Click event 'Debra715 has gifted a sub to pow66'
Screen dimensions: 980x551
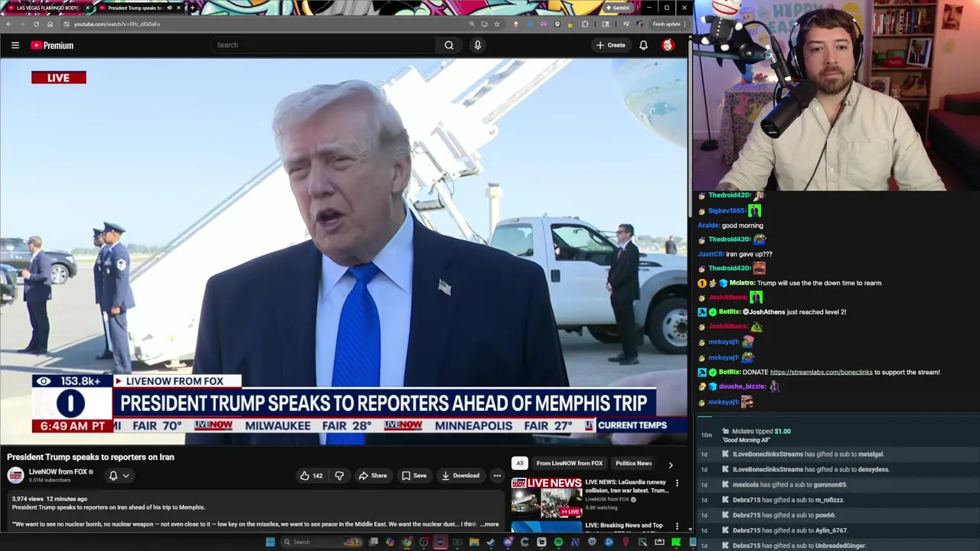[x=783, y=515]
